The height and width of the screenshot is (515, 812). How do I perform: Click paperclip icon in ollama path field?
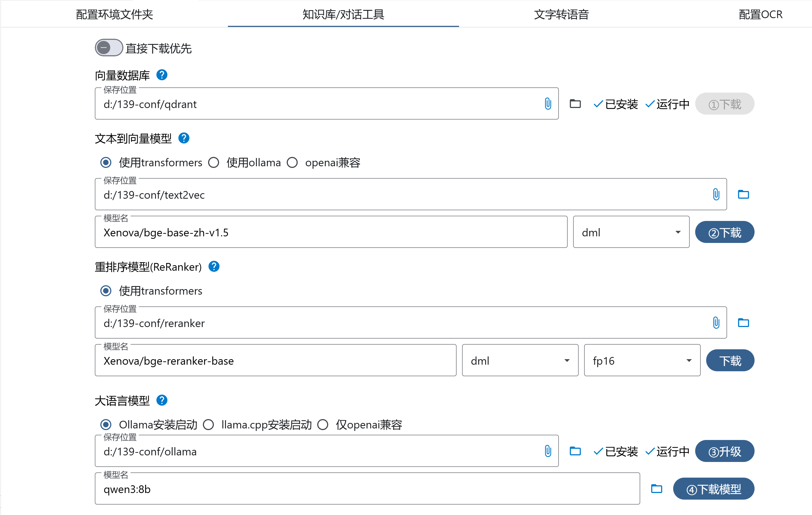pos(548,451)
